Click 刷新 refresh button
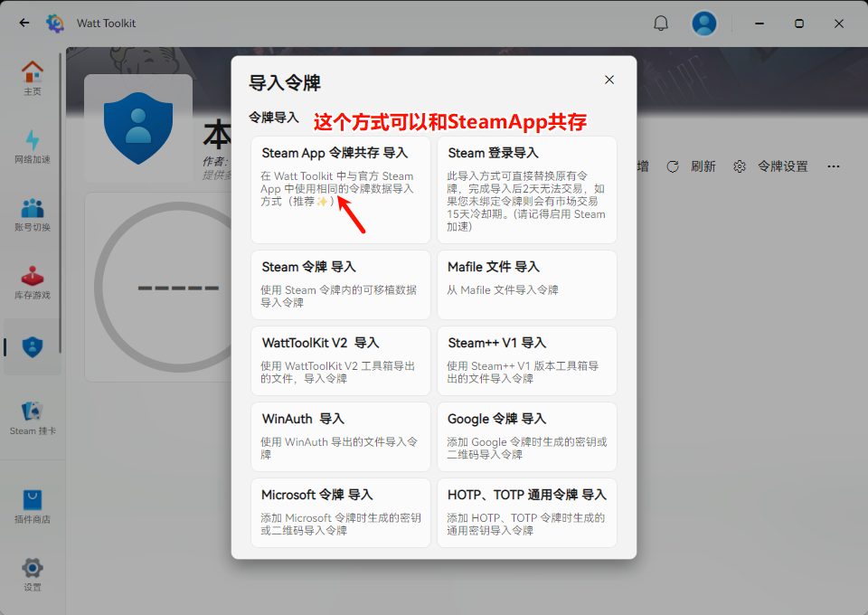 [692, 166]
